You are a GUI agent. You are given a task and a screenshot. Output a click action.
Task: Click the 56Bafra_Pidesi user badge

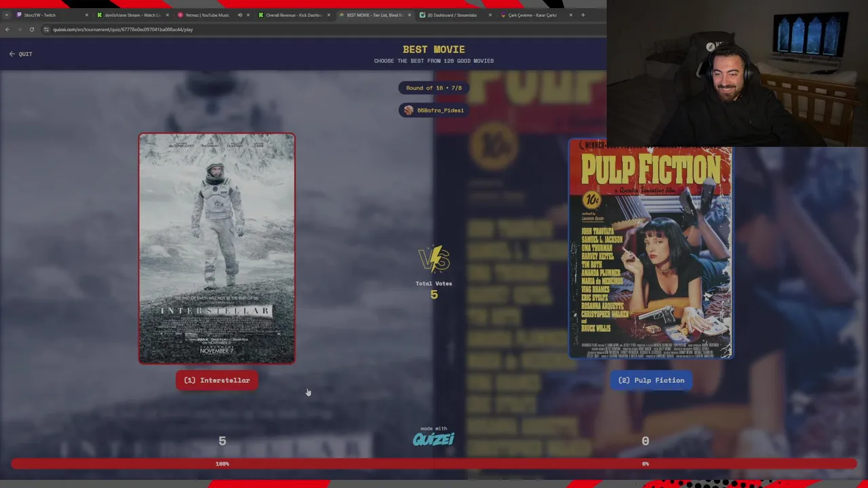point(434,110)
